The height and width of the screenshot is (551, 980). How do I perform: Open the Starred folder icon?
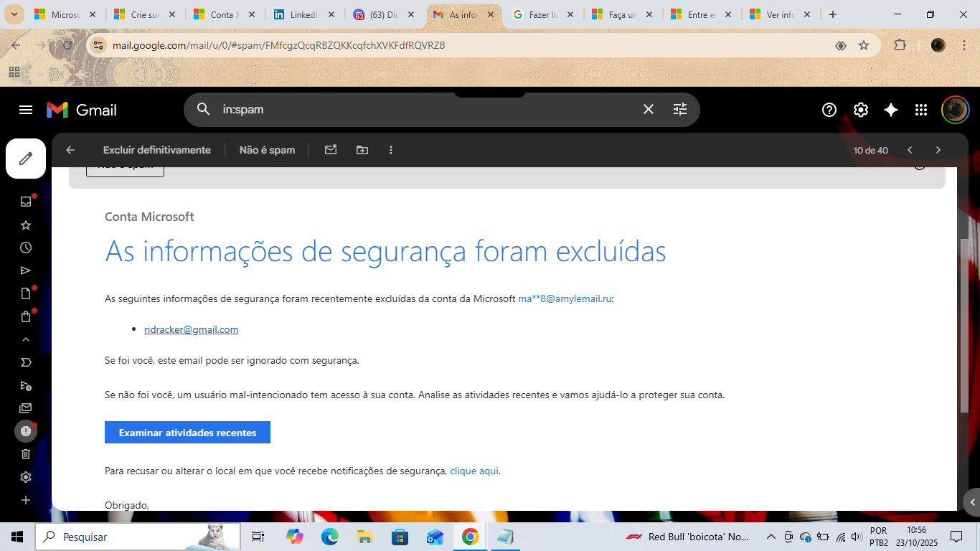[x=26, y=225]
